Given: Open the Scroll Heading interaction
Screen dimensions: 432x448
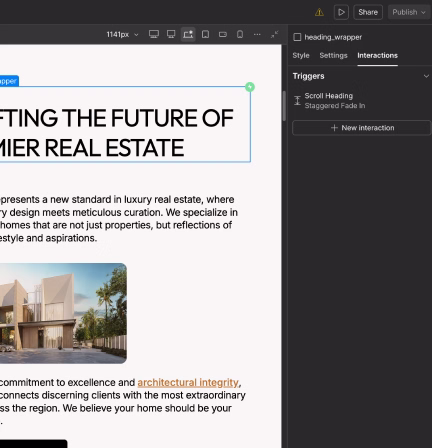Looking at the screenshot, I should pos(361,101).
